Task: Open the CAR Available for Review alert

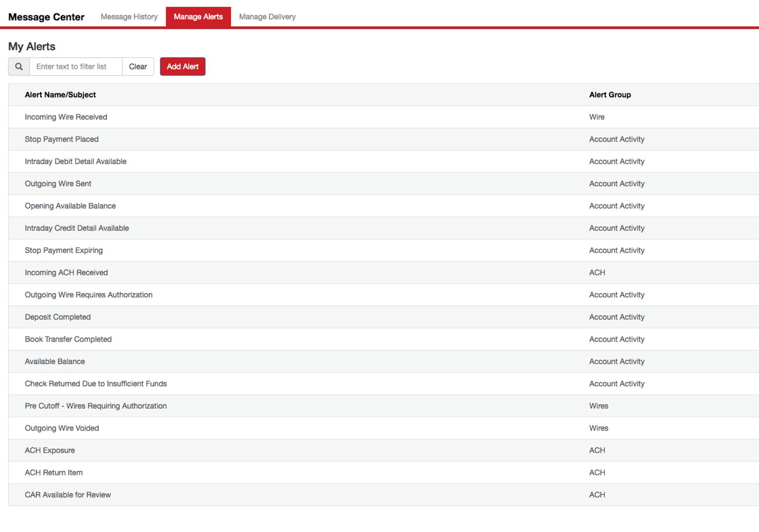Action: tap(68, 495)
